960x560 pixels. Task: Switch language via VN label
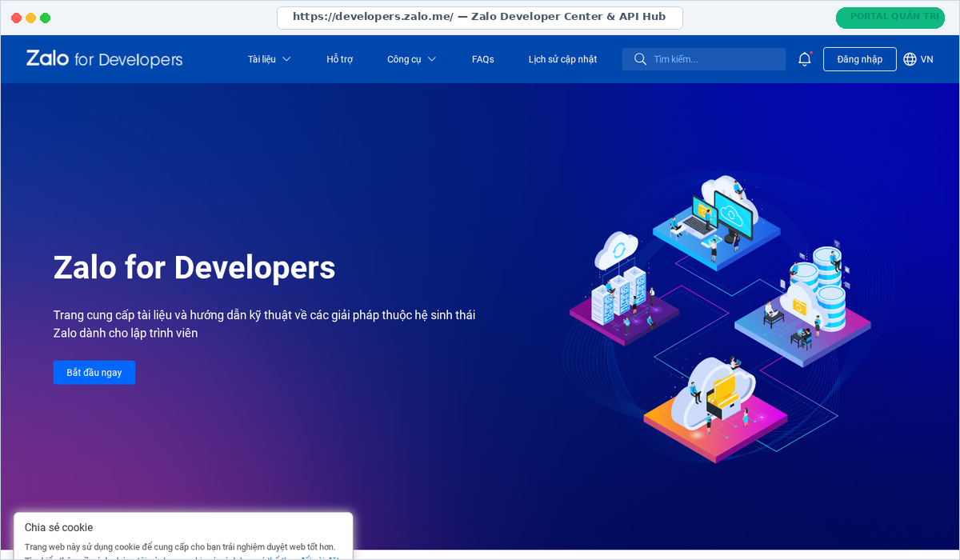(x=927, y=59)
